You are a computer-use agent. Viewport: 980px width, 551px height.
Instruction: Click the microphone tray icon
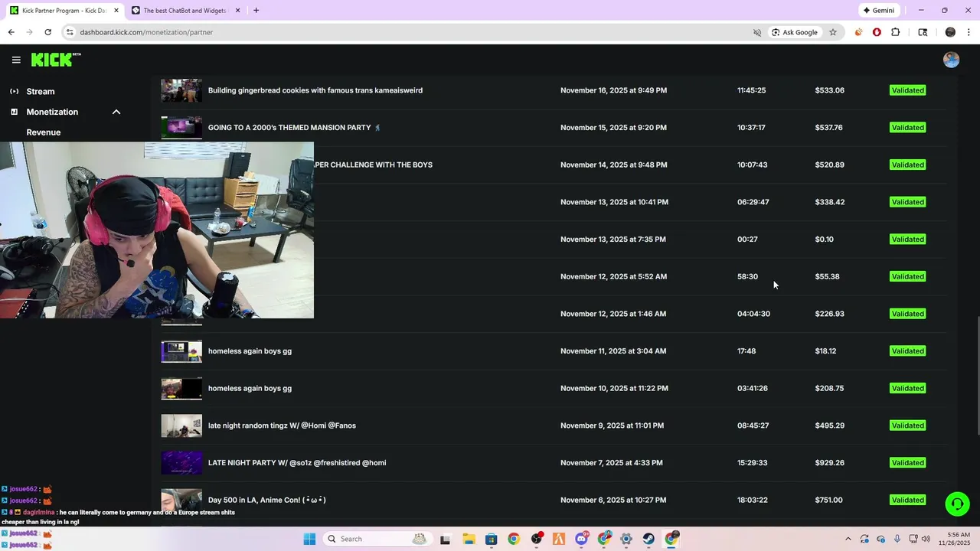point(897,539)
